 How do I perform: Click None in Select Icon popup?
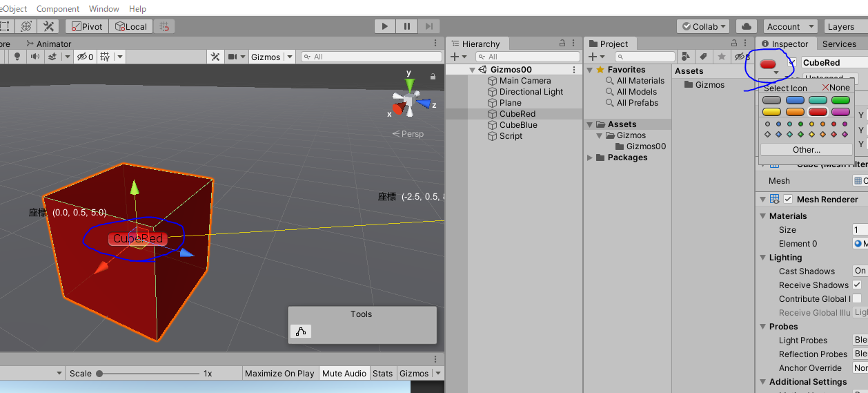(836, 88)
